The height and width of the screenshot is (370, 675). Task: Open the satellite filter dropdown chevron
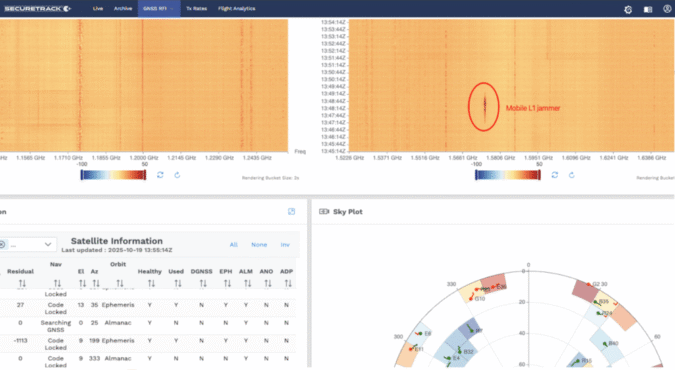(48, 245)
